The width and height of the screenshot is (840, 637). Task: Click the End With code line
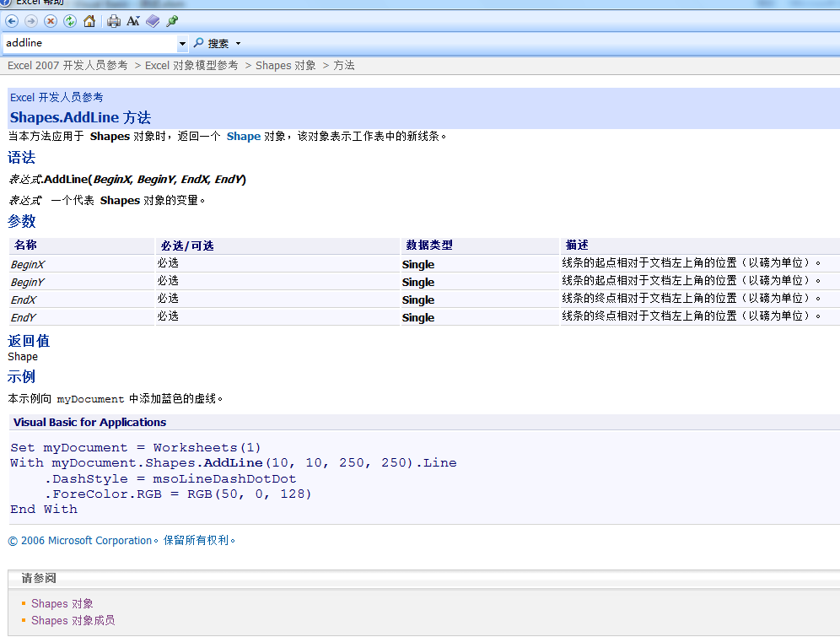point(44,509)
